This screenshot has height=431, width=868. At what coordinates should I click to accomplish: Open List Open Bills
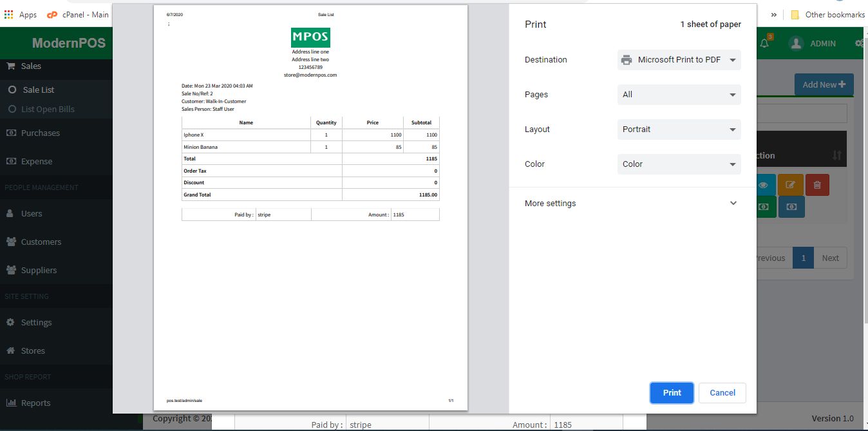[48, 110]
